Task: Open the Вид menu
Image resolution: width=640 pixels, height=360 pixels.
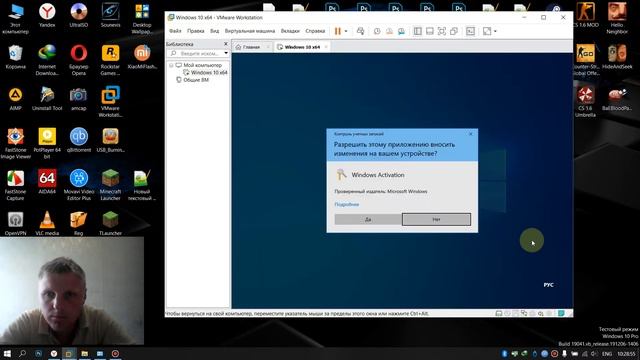Action: pos(215,31)
